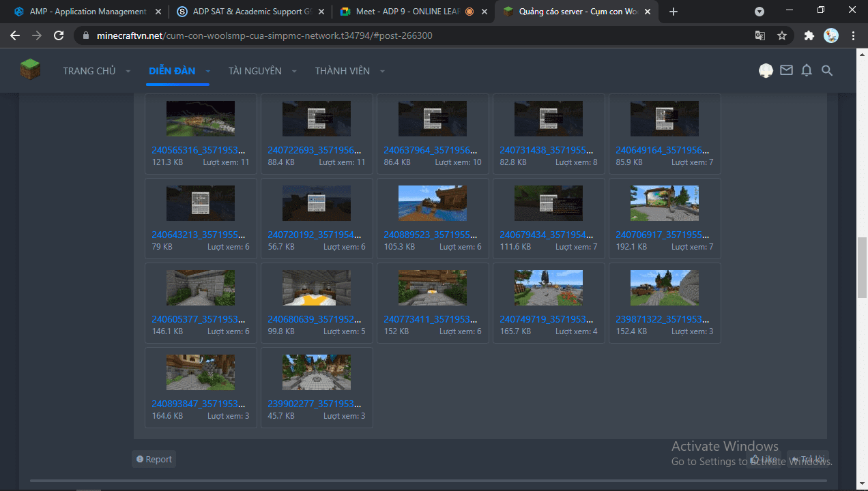Open the 239902277 plaza screenshot thumbnail

(317, 372)
